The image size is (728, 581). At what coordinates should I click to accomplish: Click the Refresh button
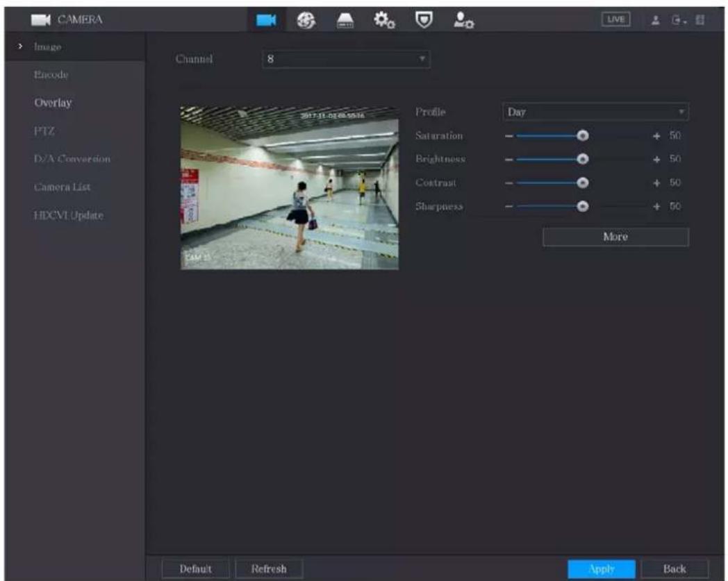(269, 569)
